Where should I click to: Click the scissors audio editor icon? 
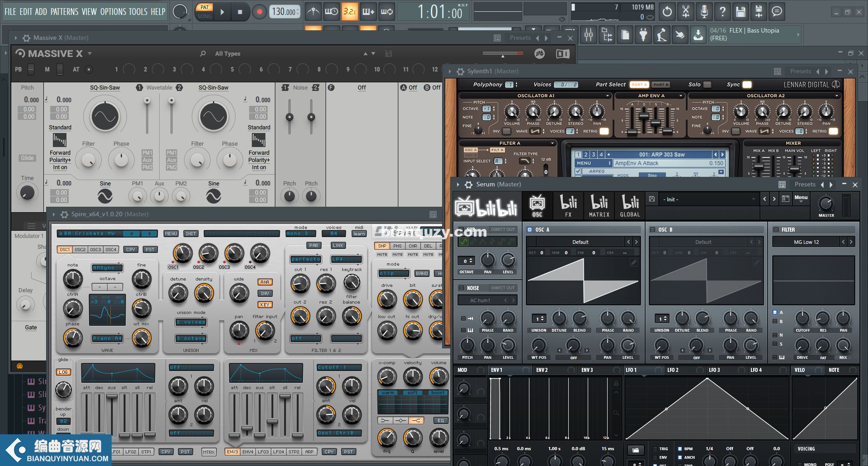pos(686,12)
